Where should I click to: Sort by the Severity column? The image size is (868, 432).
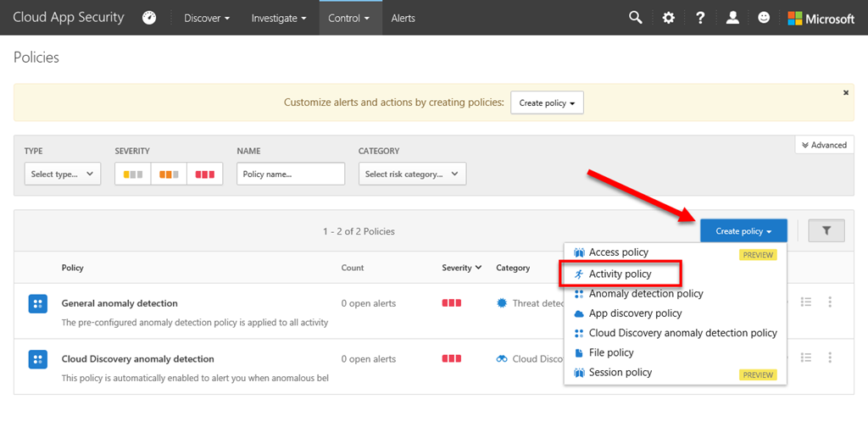pyautogui.click(x=462, y=268)
